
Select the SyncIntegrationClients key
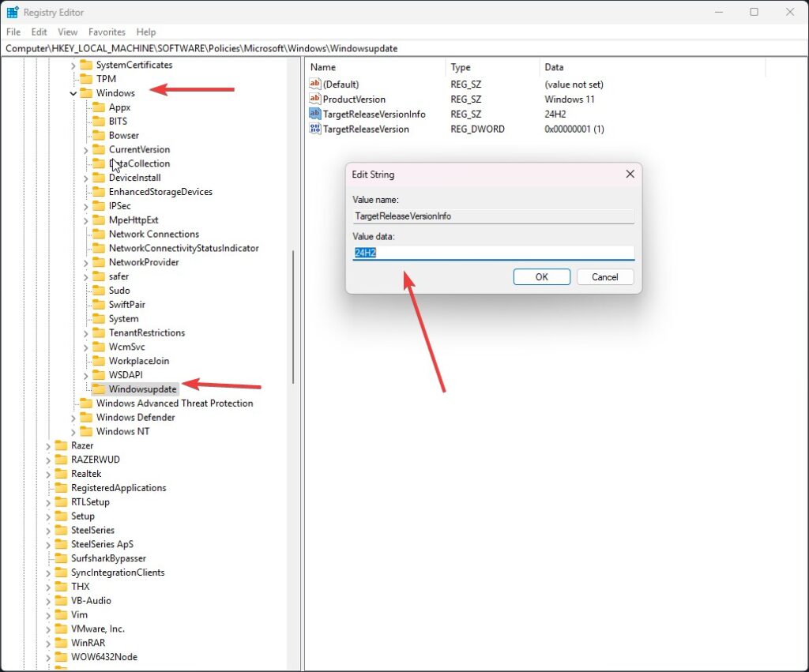(118, 573)
